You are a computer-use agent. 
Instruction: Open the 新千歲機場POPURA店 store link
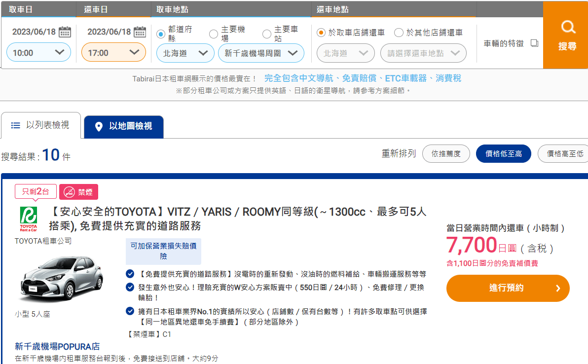[x=57, y=346]
